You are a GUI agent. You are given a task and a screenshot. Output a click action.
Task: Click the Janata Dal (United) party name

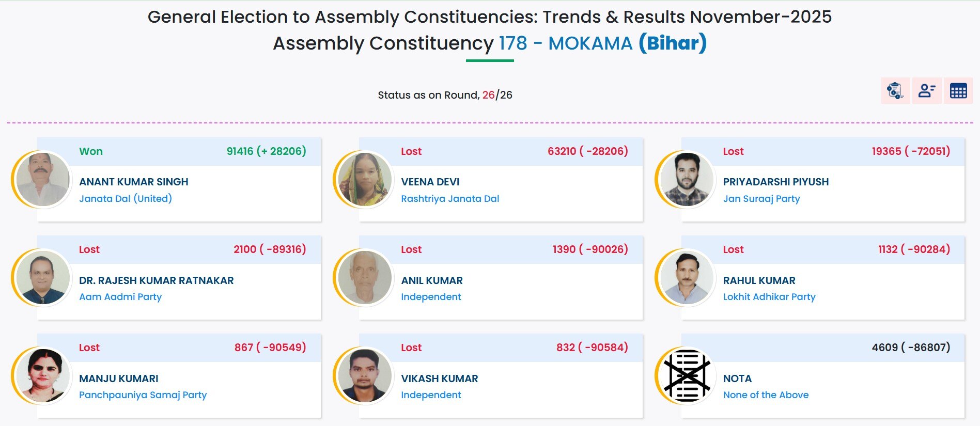[126, 198]
